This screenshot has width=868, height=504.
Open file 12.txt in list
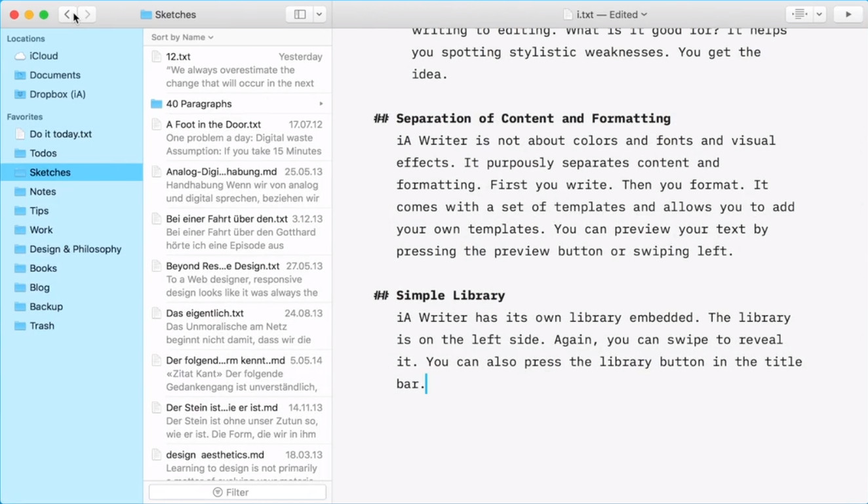click(x=237, y=69)
